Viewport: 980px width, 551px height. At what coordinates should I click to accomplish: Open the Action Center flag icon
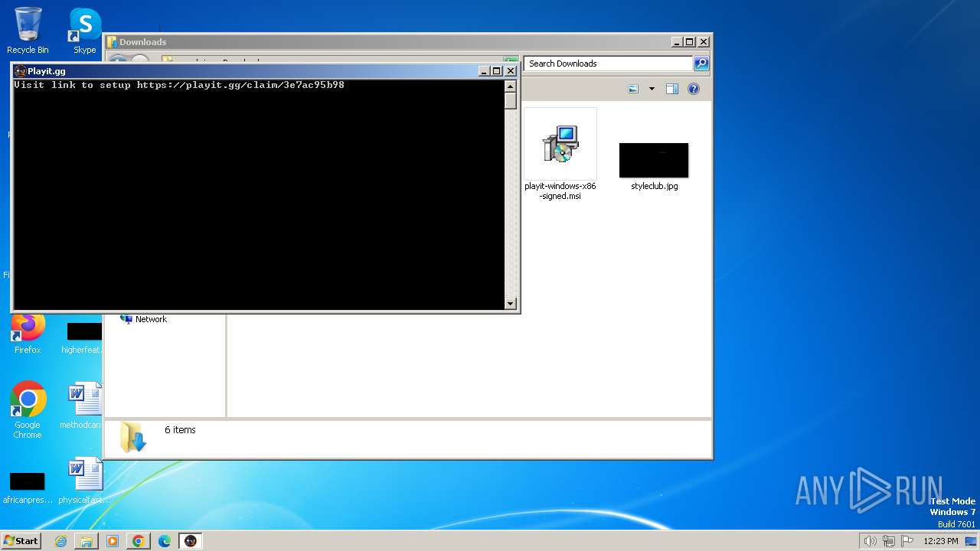(907, 541)
